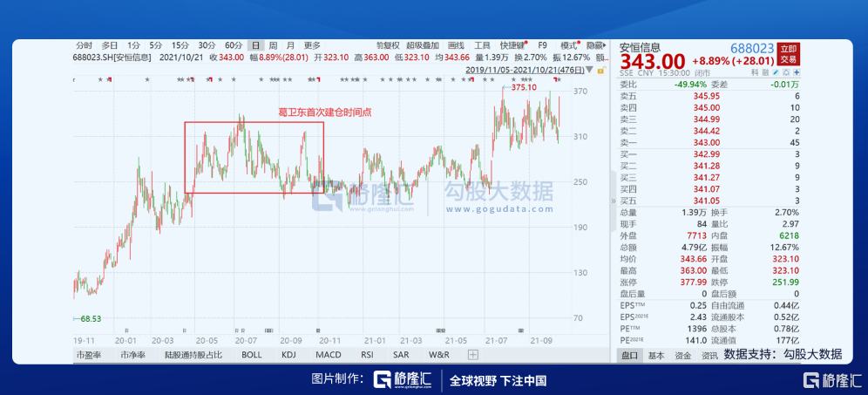Click the 跌停 value 251.99
The width and height of the screenshot is (868, 395).
(787, 282)
